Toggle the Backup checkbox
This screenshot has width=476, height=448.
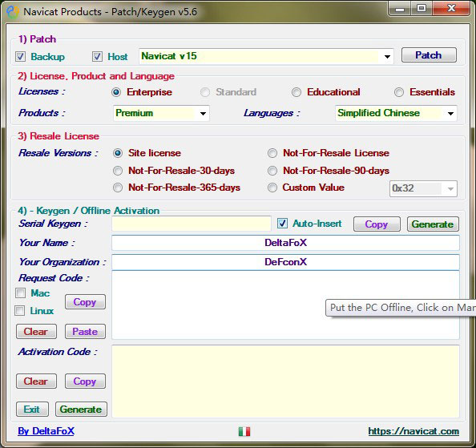(x=20, y=56)
